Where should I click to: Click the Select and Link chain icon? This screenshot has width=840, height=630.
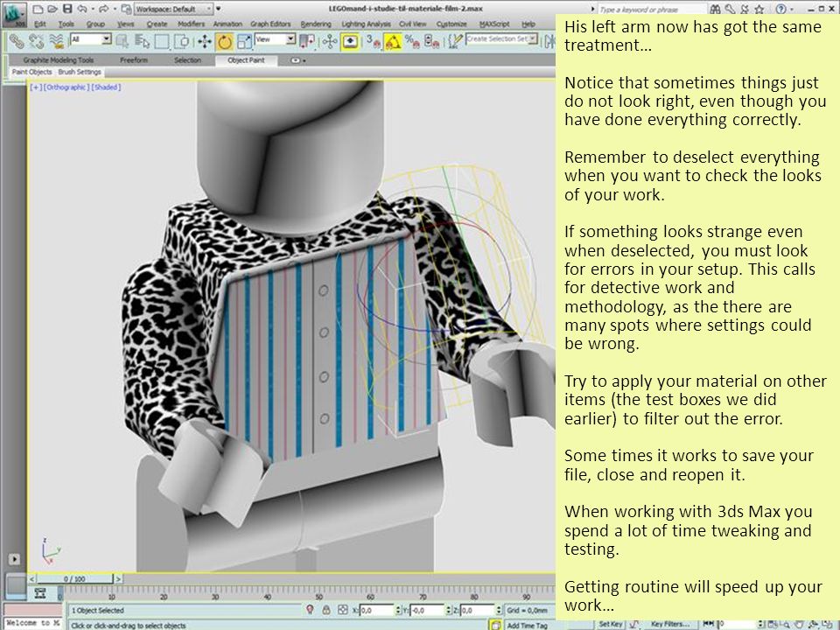16,41
